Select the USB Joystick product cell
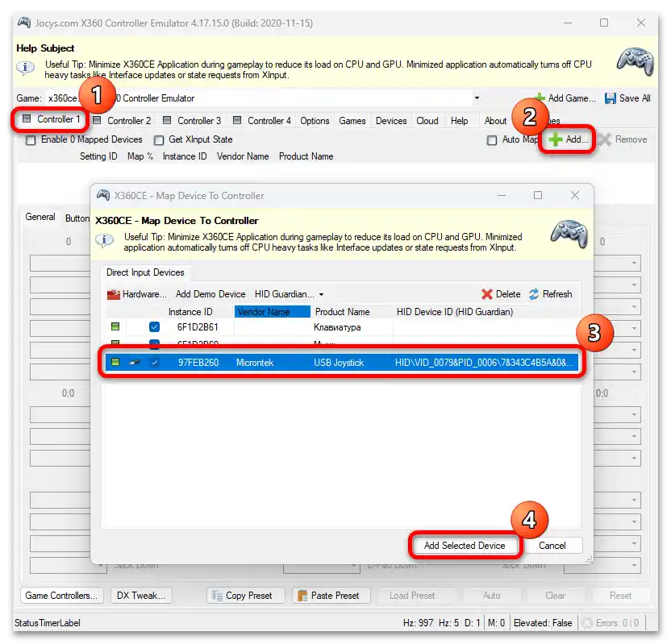The height and width of the screenshot is (644, 671). point(339,363)
